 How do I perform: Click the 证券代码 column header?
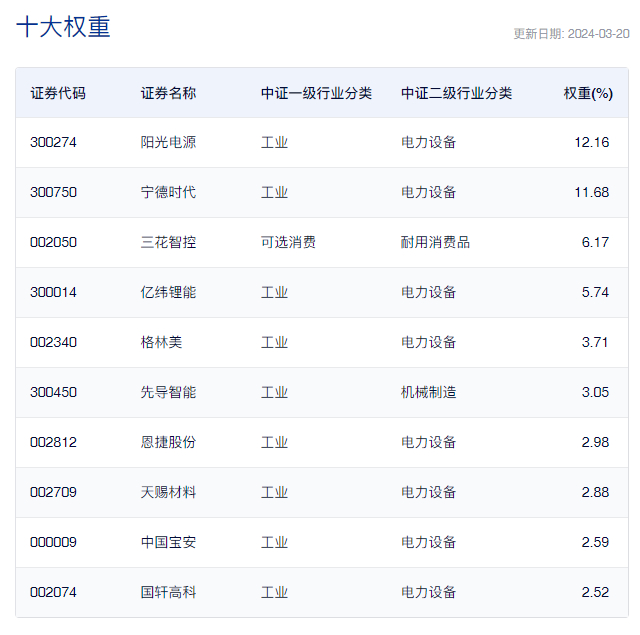(58, 93)
